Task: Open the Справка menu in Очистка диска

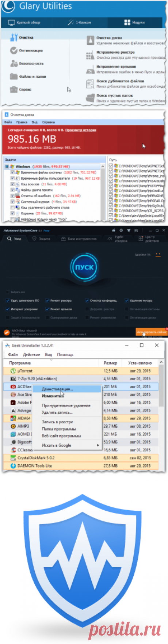Action: (48, 122)
